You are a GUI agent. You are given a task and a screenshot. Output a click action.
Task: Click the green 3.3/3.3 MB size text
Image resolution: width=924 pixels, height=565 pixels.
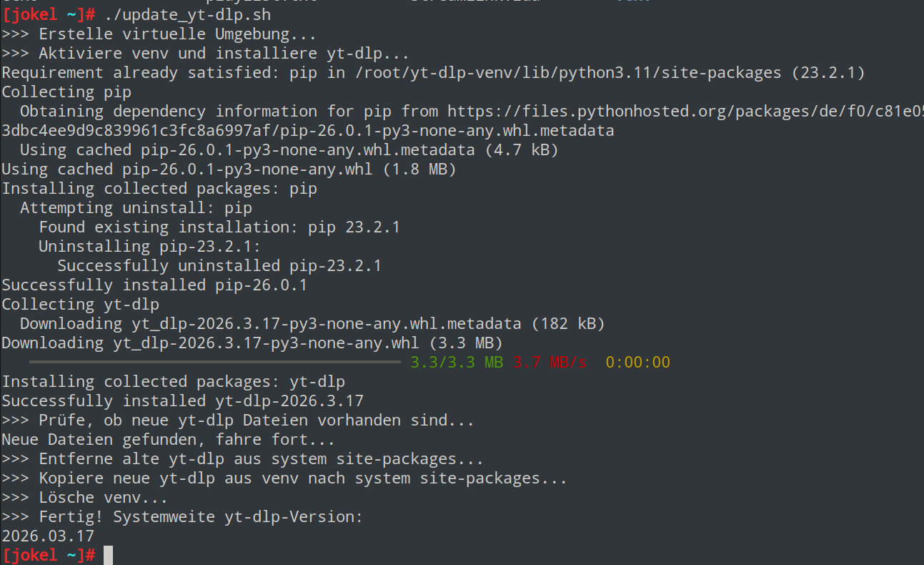(x=457, y=363)
